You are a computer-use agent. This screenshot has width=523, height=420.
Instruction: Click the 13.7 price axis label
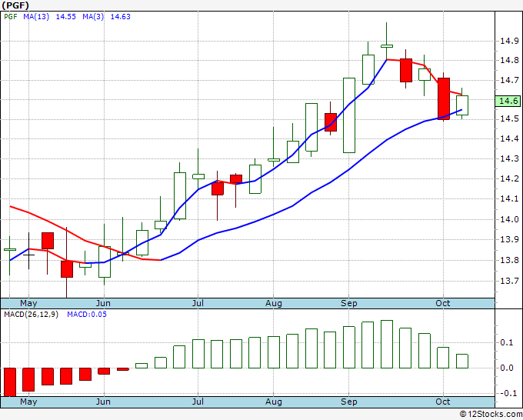point(509,281)
